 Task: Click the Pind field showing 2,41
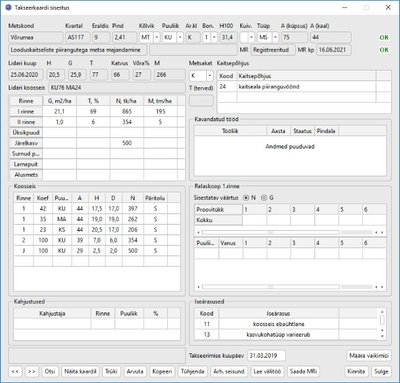[x=124, y=37]
